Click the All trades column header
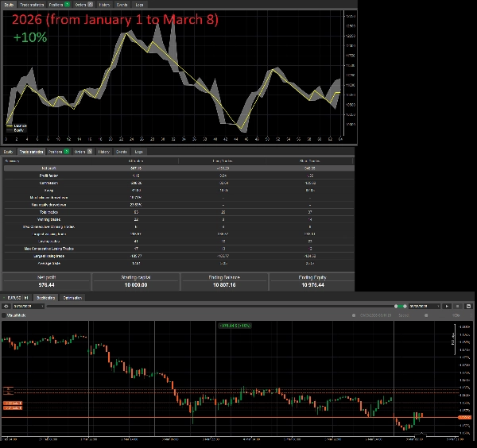 tap(136, 160)
